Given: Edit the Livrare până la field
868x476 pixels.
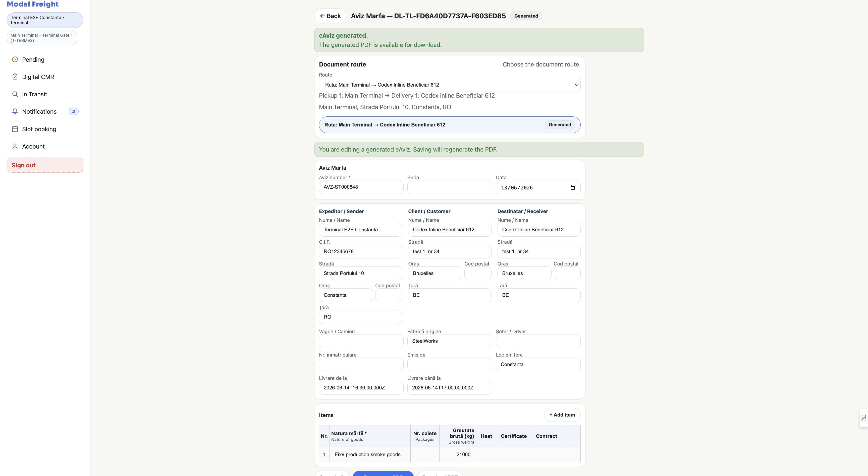Looking at the screenshot, I should tap(450, 388).
